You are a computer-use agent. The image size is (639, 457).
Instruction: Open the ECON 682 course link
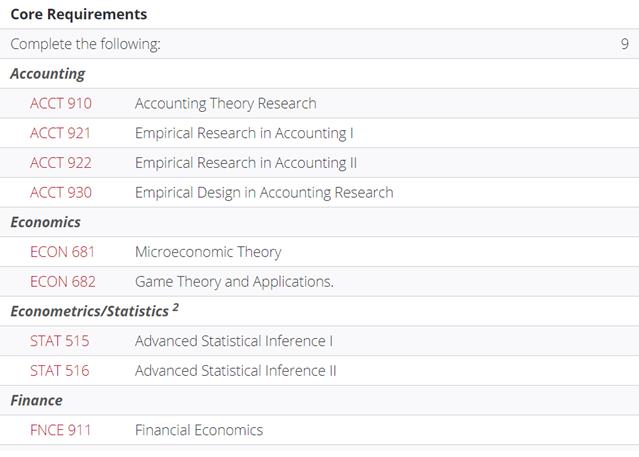coord(63,282)
